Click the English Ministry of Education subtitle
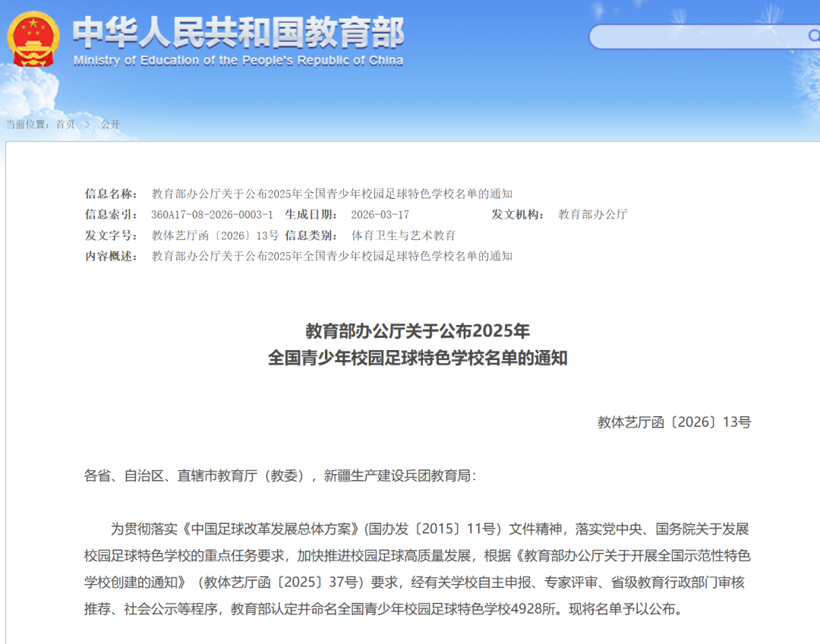Image resolution: width=820 pixels, height=644 pixels. click(x=238, y=62)
